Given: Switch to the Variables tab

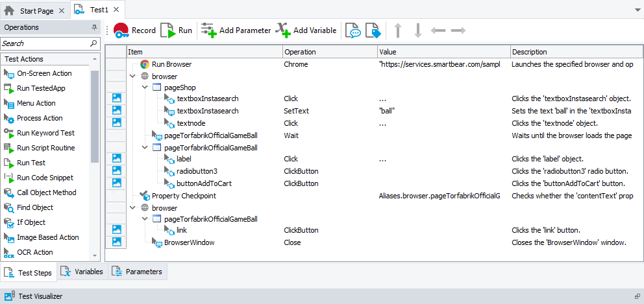Looking at the screenshot, I should click(x=82, y=272).
